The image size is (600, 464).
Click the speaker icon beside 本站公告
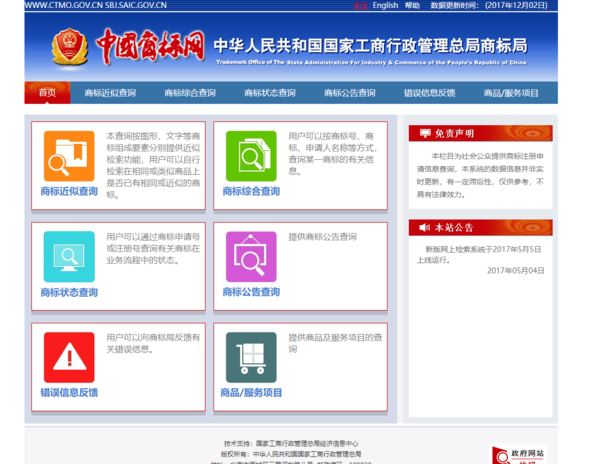point(424,228)
